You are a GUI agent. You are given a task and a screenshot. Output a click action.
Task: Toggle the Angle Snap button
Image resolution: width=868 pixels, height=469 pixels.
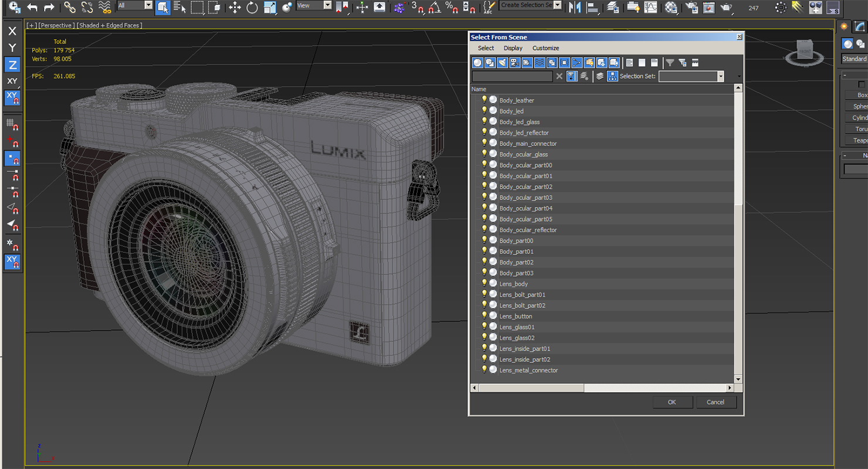[x=435, y=7]
